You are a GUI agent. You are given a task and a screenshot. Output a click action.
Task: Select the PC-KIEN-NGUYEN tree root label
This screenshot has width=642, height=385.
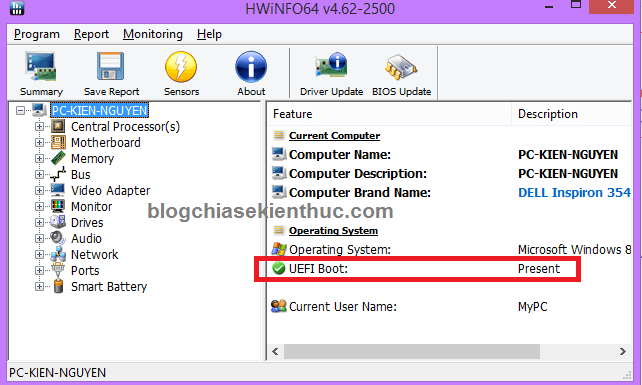coord(99,111)
